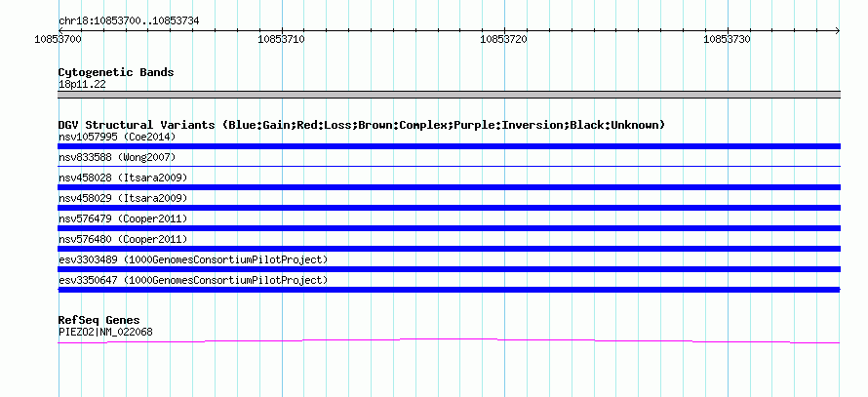Viewport: 868px width, 397px height.
Task: Open nsv458028 (Itsara2009) variant entry
Action: [122, 178]
